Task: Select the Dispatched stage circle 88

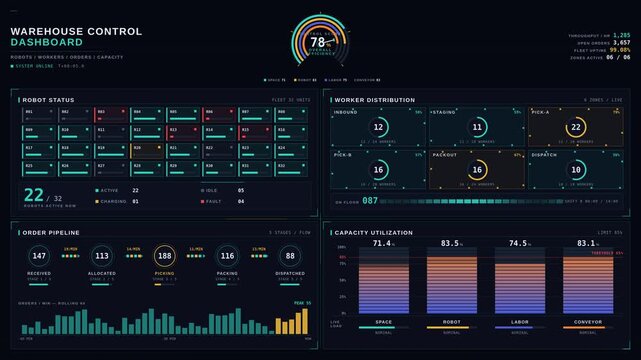Action: pyautogui.click(x=290, y=256)
